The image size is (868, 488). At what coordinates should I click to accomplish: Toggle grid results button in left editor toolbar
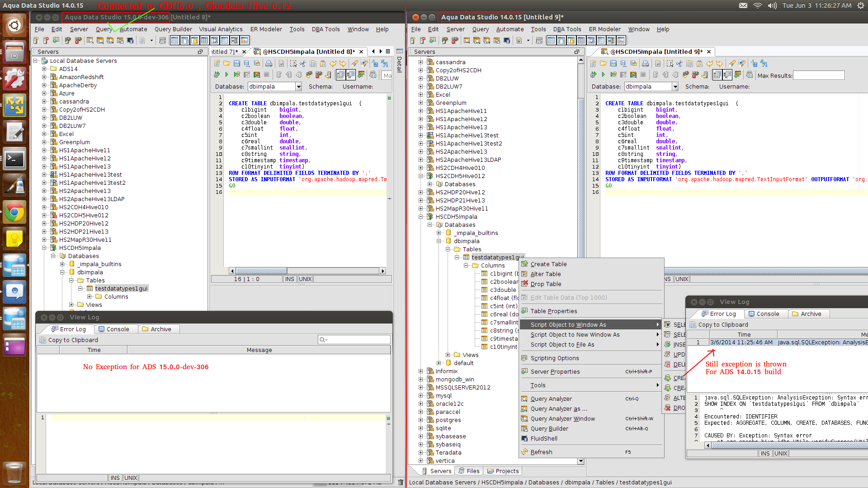click(341, 75)
